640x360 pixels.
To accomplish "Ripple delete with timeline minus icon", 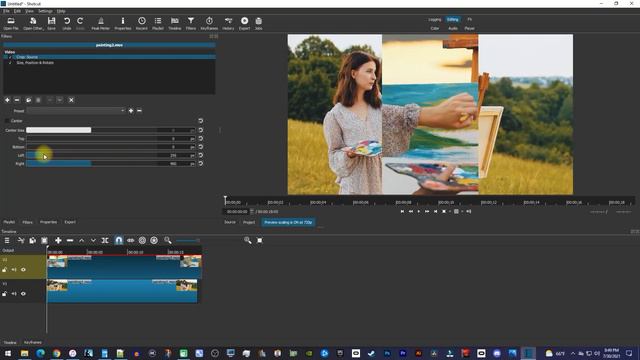I will tap(70, 240).
